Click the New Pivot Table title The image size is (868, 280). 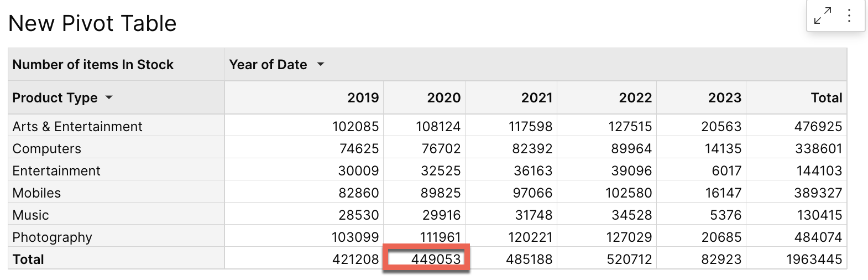92,23
